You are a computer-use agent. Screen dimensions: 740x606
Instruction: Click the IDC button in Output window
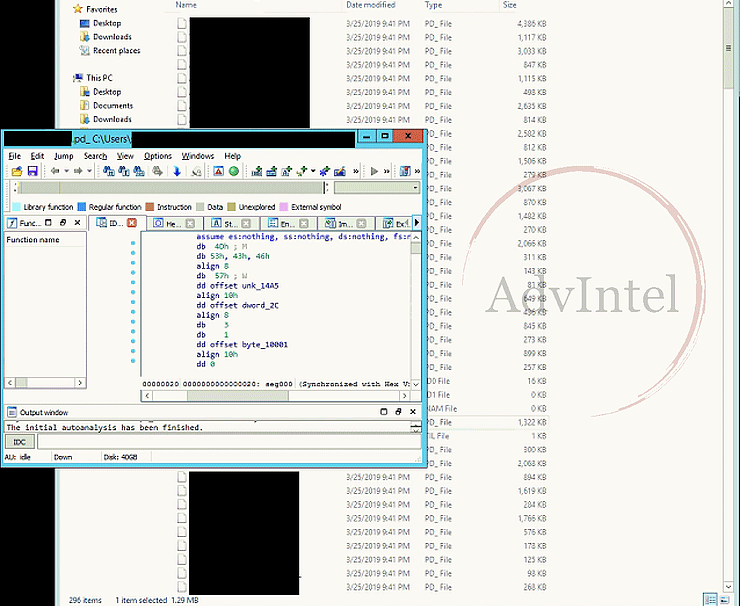(20, 442)
